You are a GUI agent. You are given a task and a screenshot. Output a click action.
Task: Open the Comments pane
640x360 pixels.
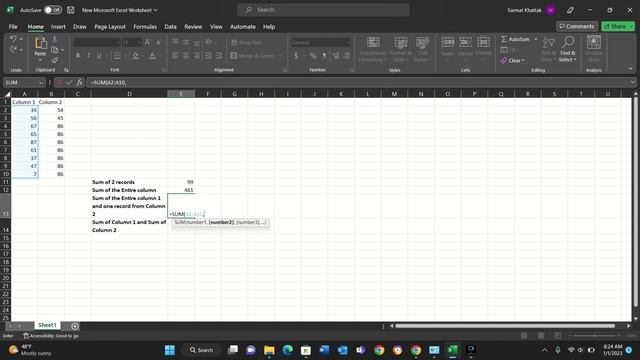577,26
